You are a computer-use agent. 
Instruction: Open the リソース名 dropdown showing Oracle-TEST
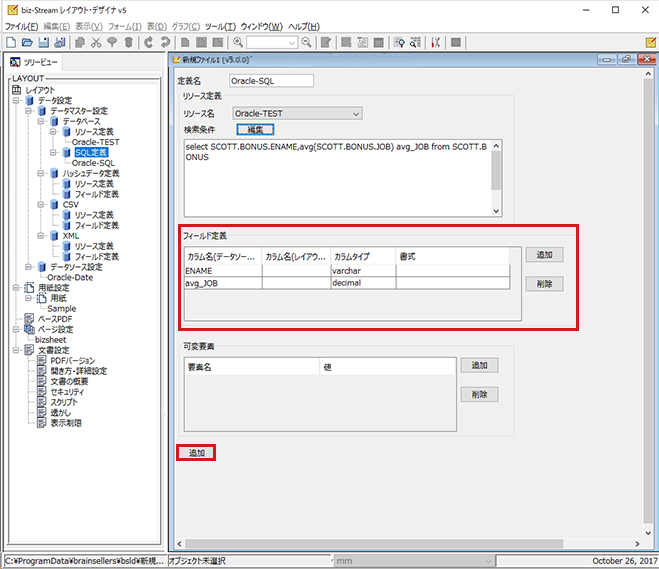coord(298,113)
